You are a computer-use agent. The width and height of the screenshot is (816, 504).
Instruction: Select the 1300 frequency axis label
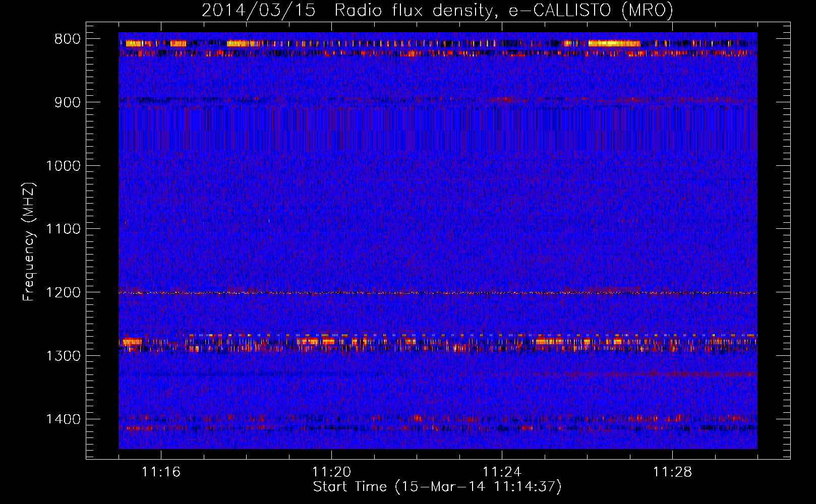[x=63, y=356]
